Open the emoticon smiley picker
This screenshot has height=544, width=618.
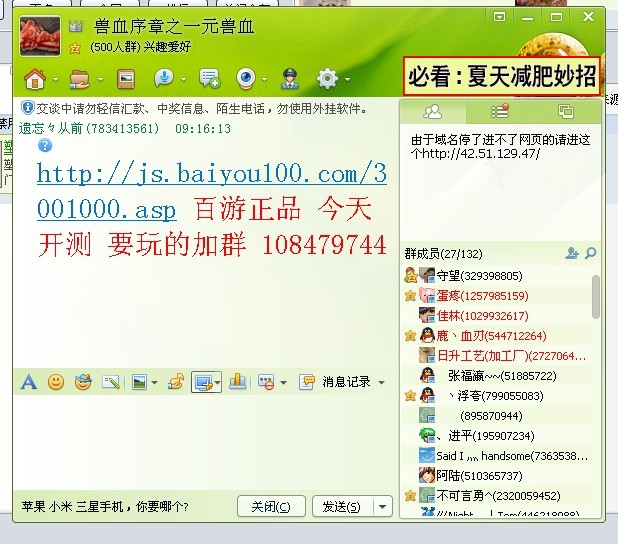(x=56, y=382)
